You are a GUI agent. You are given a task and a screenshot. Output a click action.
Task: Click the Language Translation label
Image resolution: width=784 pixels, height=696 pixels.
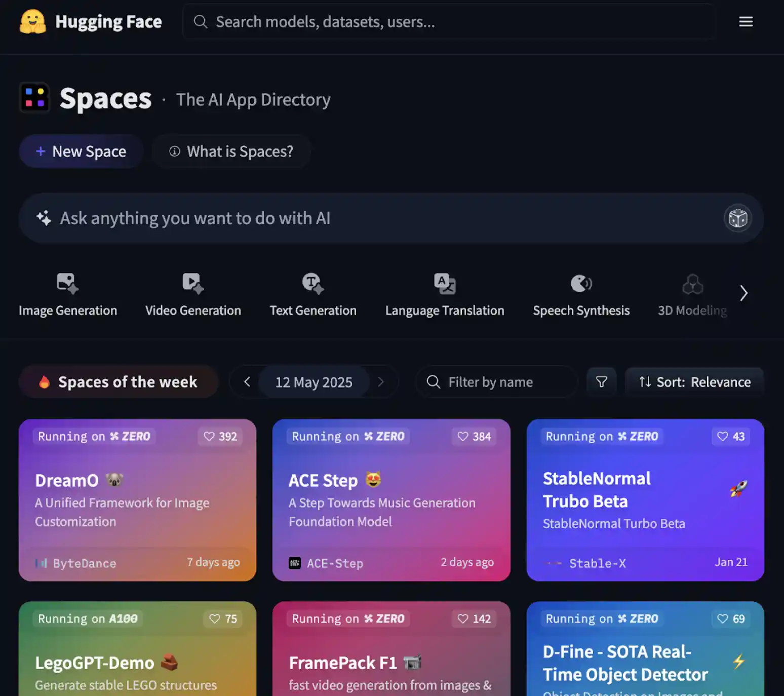point(445,311)
